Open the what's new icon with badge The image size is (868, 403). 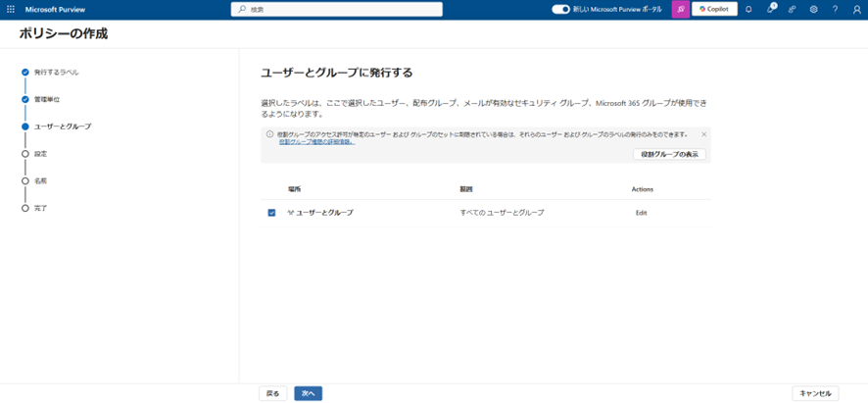(x=771, y=9)
